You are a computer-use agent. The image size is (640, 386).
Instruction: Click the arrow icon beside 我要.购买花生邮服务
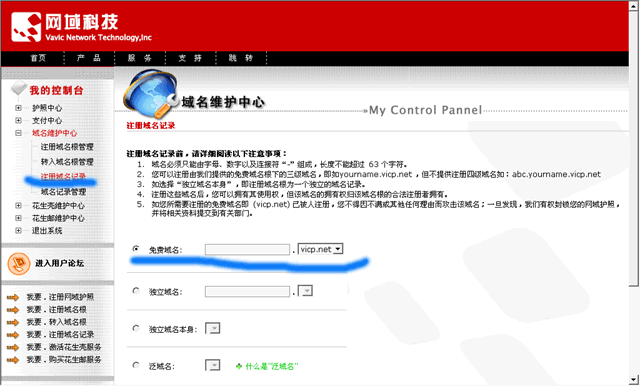coord(13,360)
